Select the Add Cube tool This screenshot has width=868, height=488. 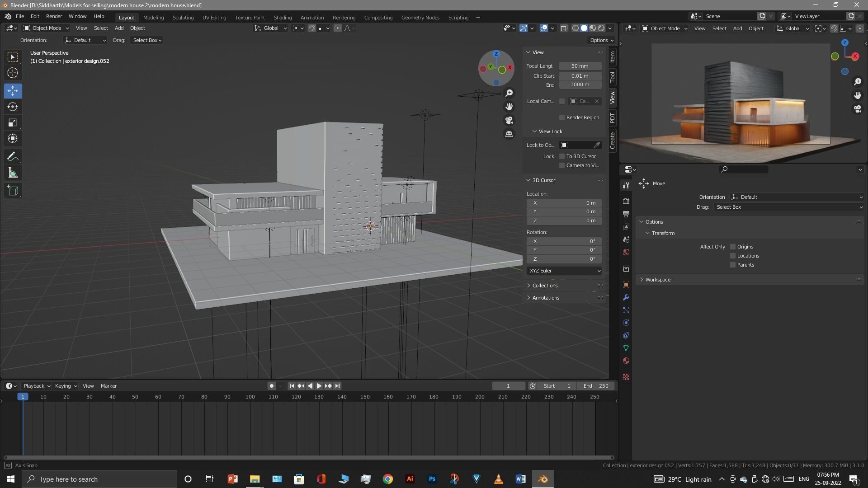pyautogui.click(x=13, y=191)
